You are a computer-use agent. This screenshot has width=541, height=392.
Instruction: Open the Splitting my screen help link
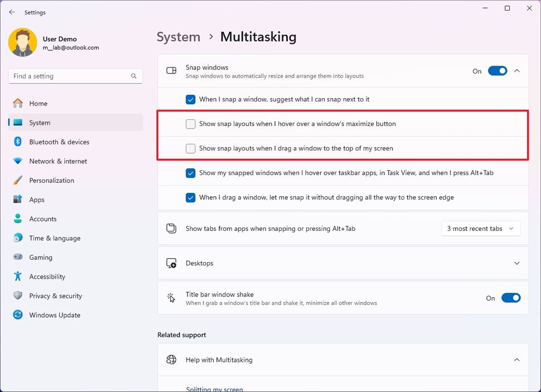(x=214, y=389)
